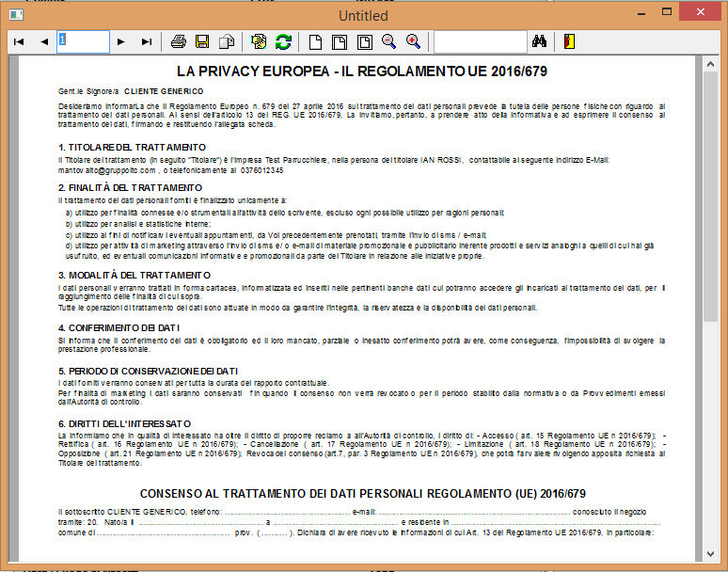Image resolution: width=728 pixels, height=572 pixels.
Task: Click the binoculars find icon
Action: click(540, 42)
